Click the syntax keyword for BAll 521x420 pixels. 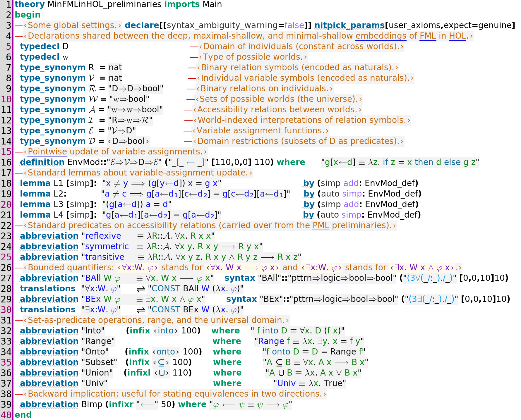click(240, 278)
